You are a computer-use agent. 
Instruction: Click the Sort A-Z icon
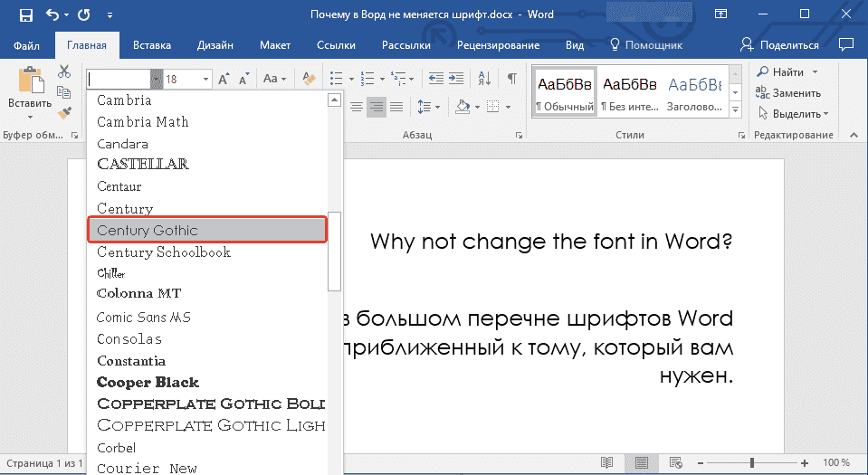point(484,79)
